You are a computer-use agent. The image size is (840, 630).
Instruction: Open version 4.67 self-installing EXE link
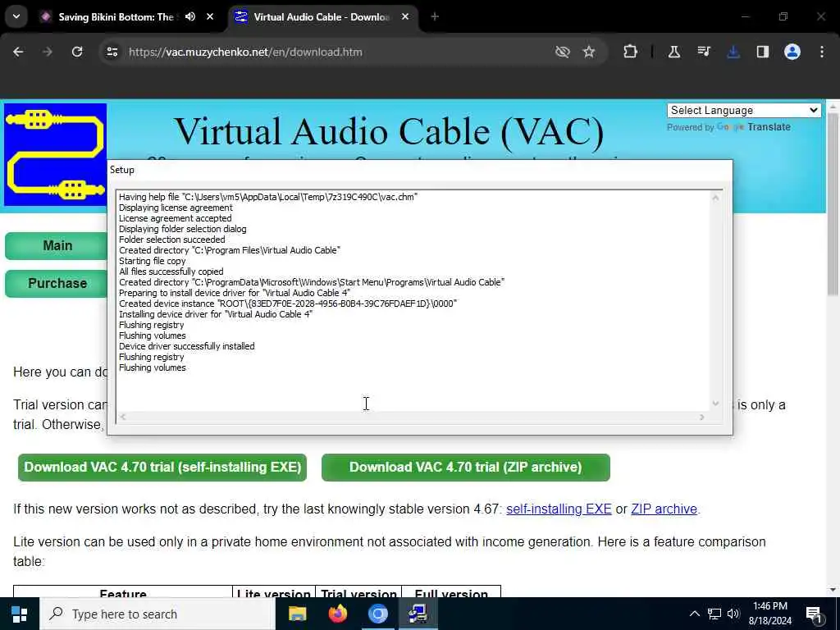tap(559, 509)
